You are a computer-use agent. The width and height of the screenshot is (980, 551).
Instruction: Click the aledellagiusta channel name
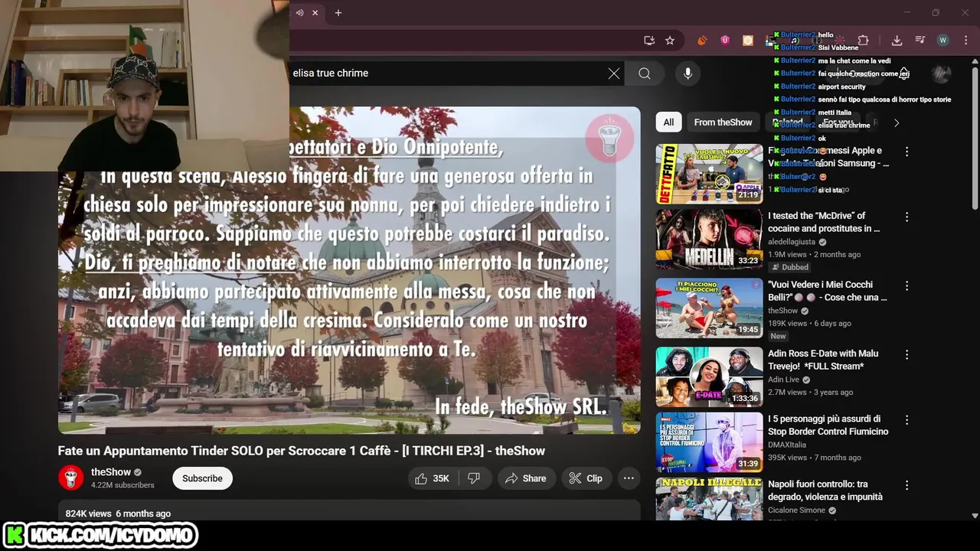(792, 242)
